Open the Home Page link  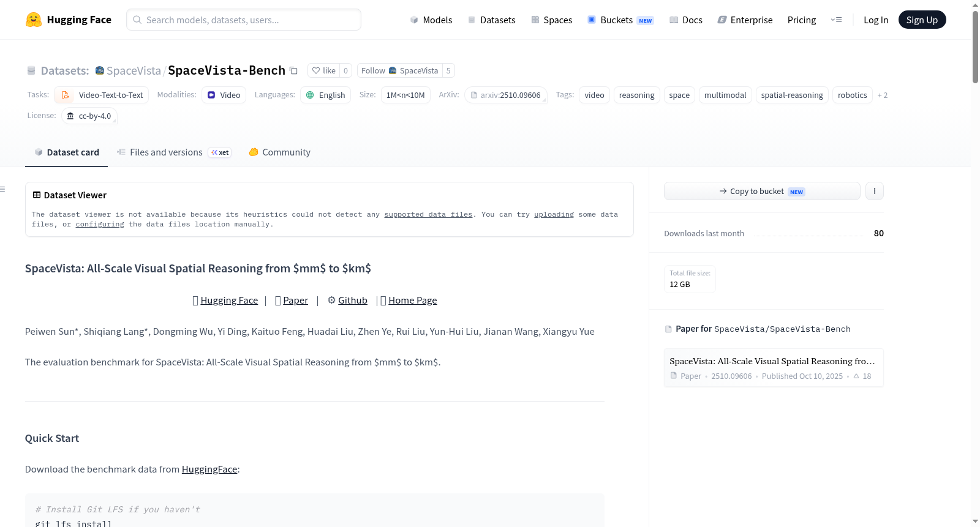pos(413,301)
